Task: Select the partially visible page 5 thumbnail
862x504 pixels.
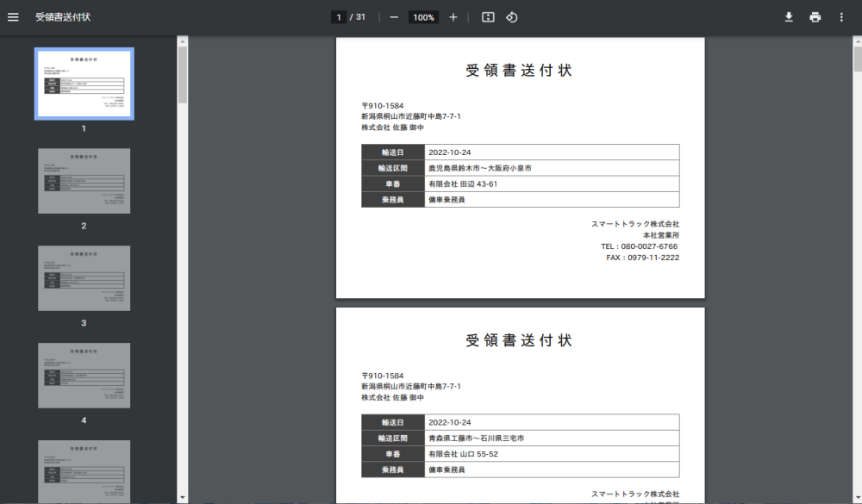Action: click(x=84, y=471)
